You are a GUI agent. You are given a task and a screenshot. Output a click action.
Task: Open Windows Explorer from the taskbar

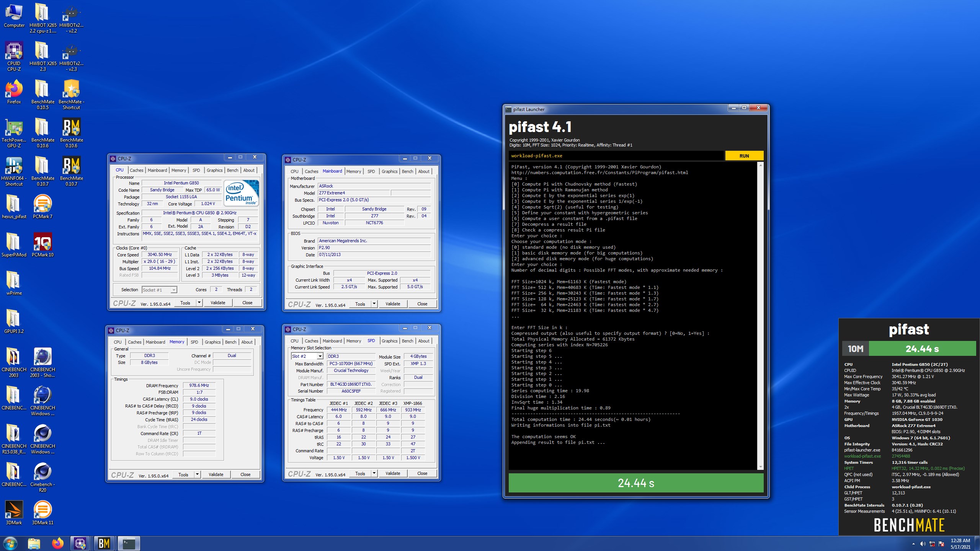[34, 543]
